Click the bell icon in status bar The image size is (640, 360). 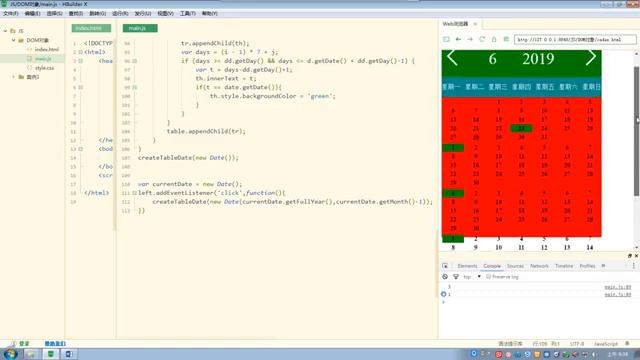click(x=627, y=344)
